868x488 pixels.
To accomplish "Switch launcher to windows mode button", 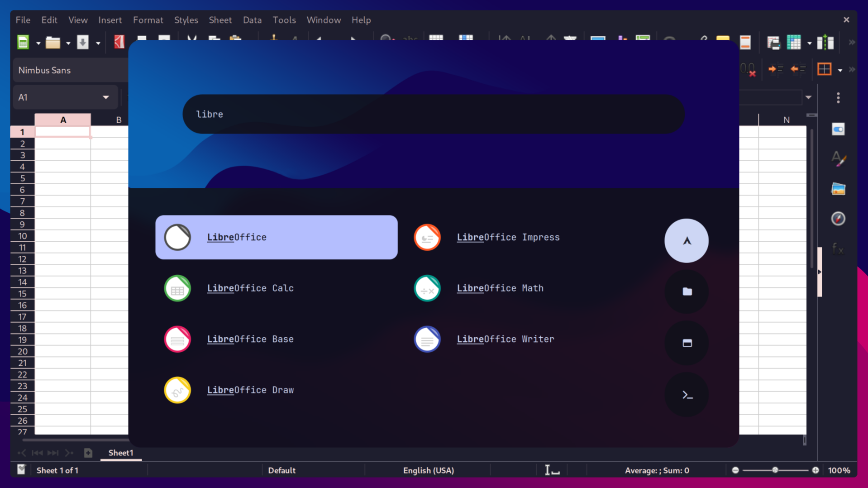I will click(x=687, y=343).
